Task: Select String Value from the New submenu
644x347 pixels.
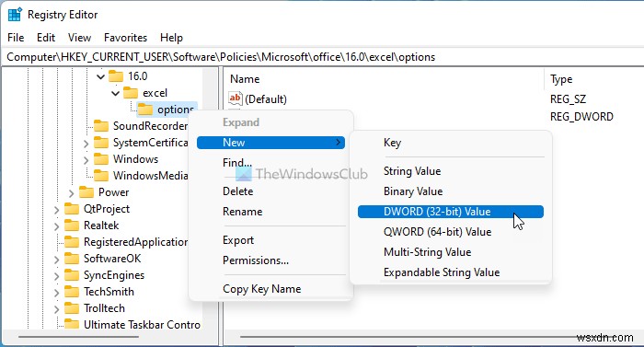Action: [451, 171]
